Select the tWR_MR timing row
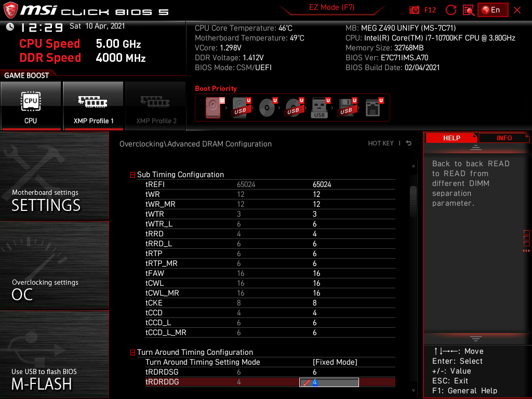Viewport: 532px width, 399px height. [x=270, y=204]
